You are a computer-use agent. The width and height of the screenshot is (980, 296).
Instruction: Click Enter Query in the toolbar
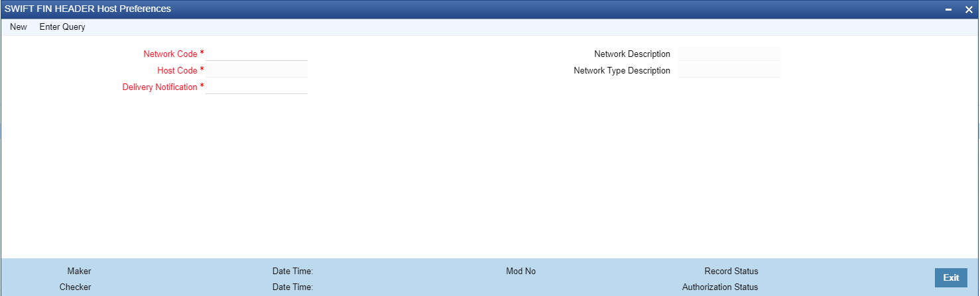(x=62, y=27)
